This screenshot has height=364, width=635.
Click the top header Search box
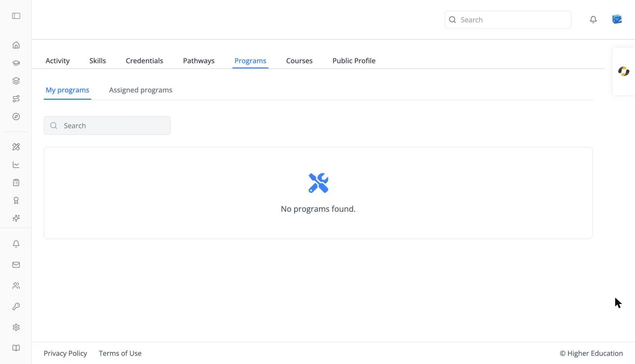tap(508, 20)
